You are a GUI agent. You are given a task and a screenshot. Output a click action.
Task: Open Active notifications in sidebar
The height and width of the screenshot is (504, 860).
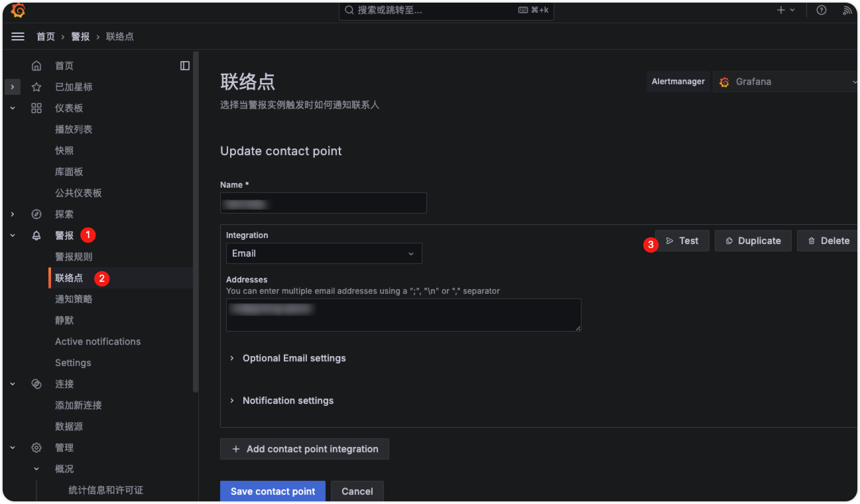[x=97, y=342]
